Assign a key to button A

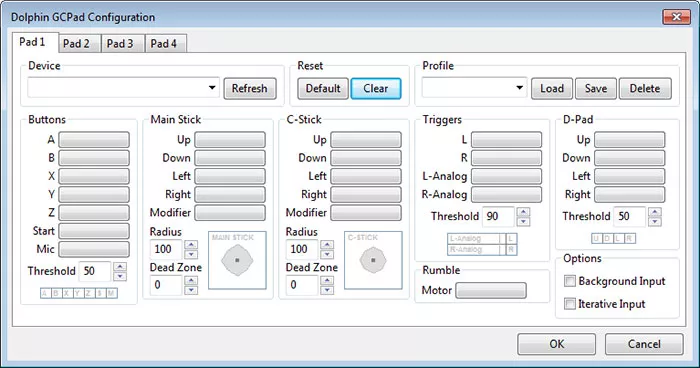[94, 140]
